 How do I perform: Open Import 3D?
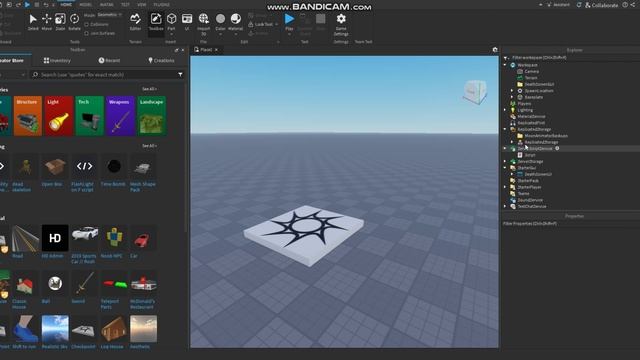click(x=203, y=24)
